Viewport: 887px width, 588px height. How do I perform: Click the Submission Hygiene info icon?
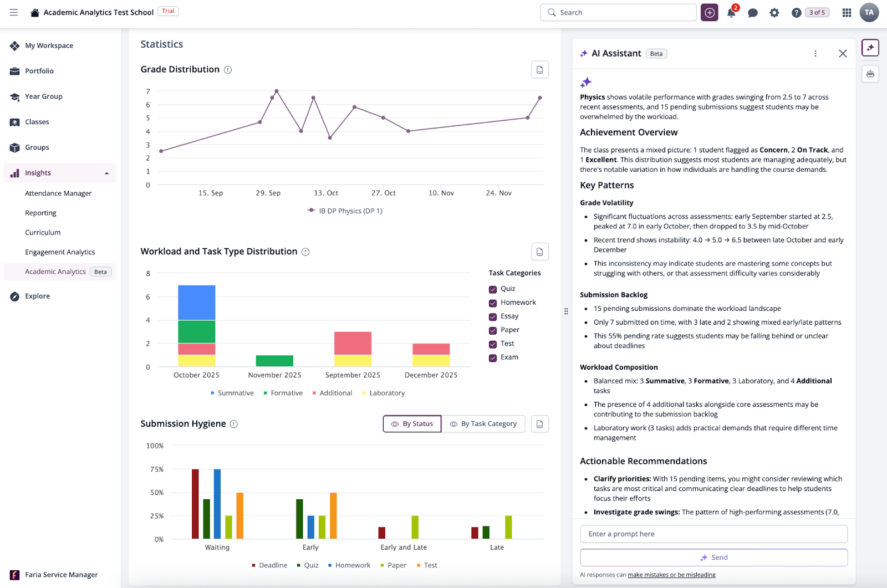[x=234, y=424]
